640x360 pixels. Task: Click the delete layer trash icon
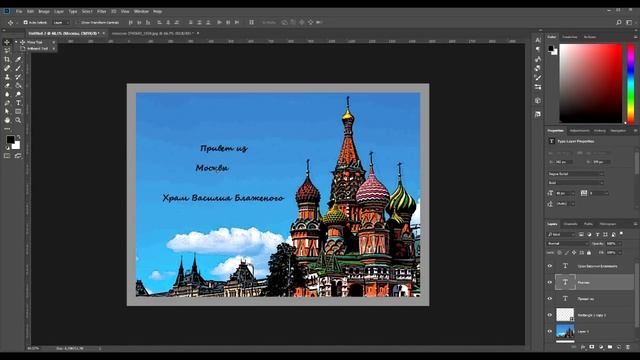[x=628, y=347]
